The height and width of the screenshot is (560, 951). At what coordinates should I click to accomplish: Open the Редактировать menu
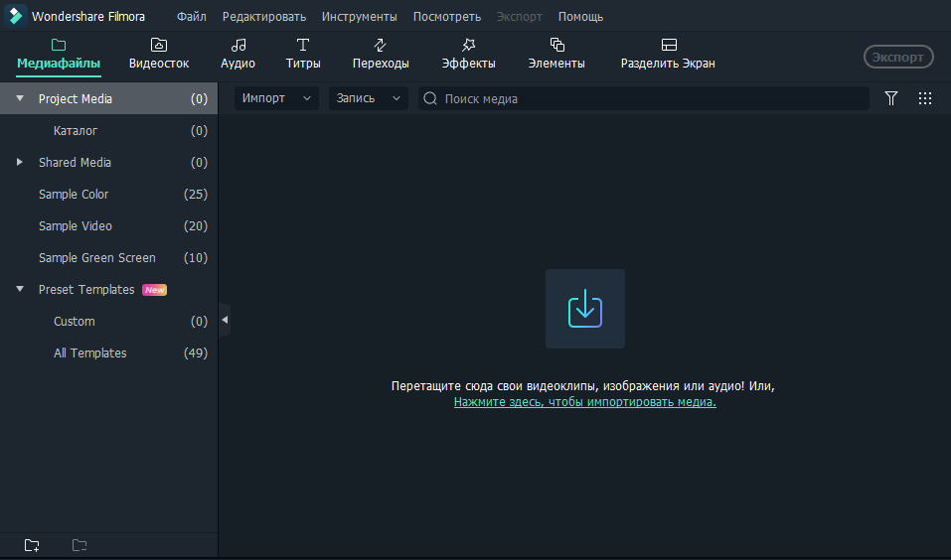pyautogui.click(x=263, y=16)
